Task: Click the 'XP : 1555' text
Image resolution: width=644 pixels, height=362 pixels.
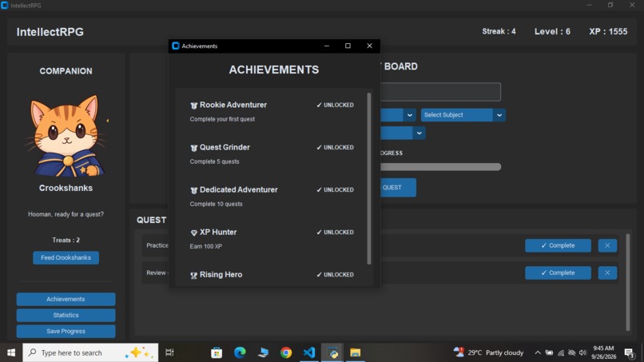Action: [608, 31]
